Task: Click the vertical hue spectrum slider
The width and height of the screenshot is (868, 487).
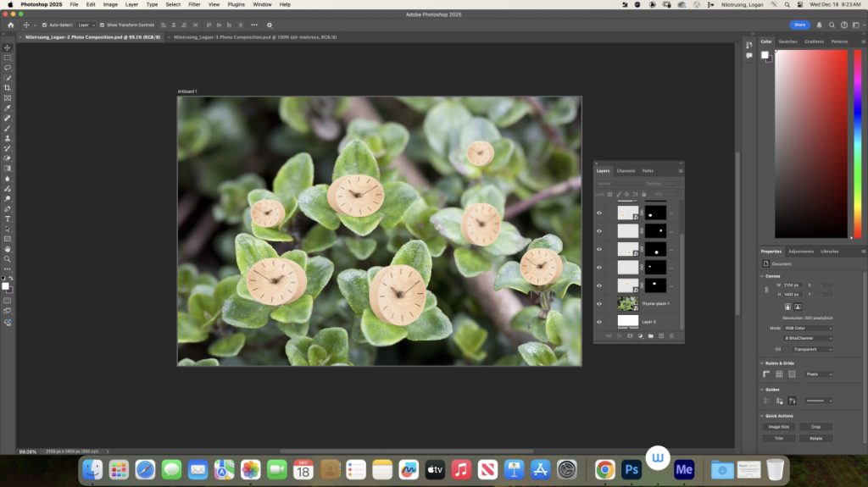Action: pos(859,144)
